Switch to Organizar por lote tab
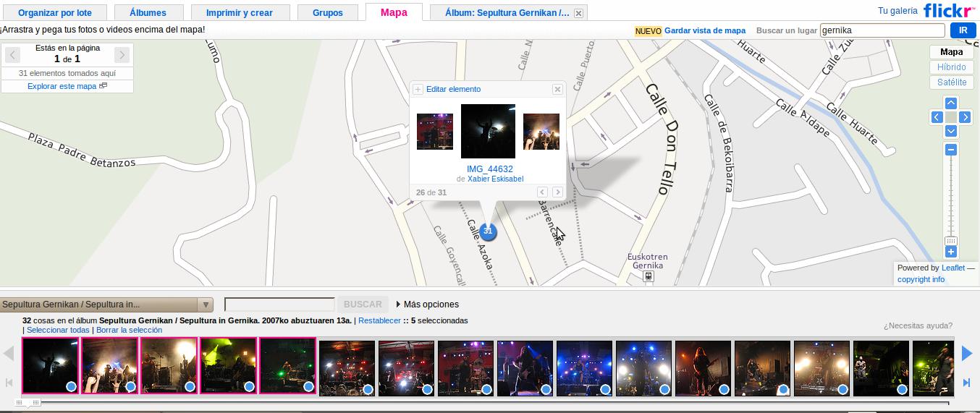 pyautogui.click(x=54, y=13)
